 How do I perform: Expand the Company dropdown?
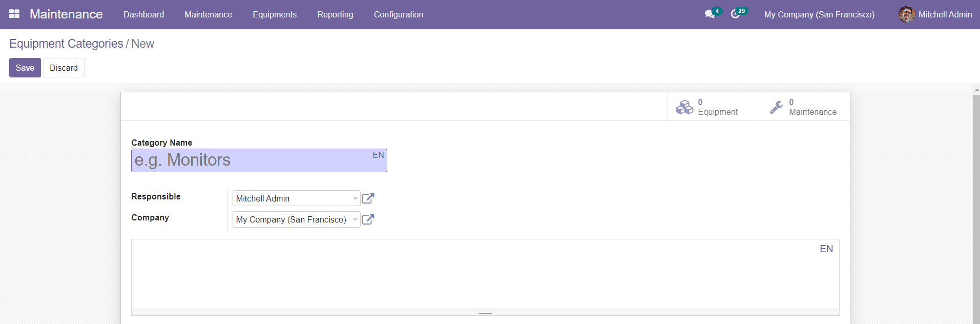point(355,219)
